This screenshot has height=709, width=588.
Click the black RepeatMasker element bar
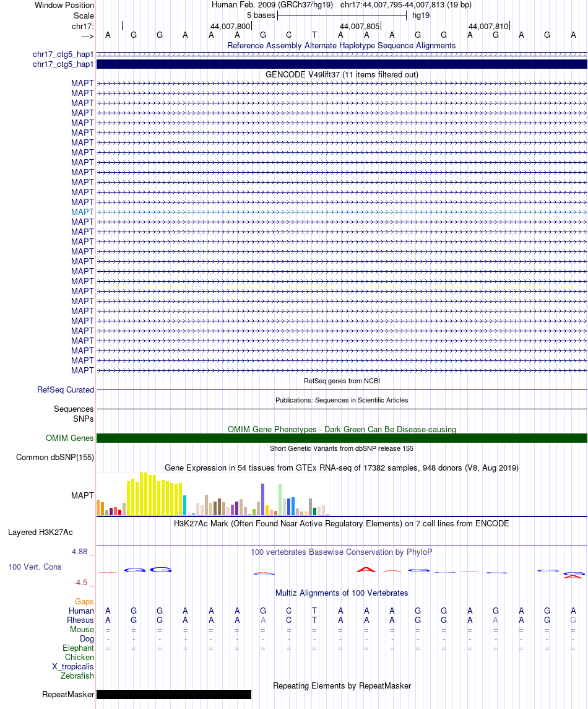coord(174,695)
